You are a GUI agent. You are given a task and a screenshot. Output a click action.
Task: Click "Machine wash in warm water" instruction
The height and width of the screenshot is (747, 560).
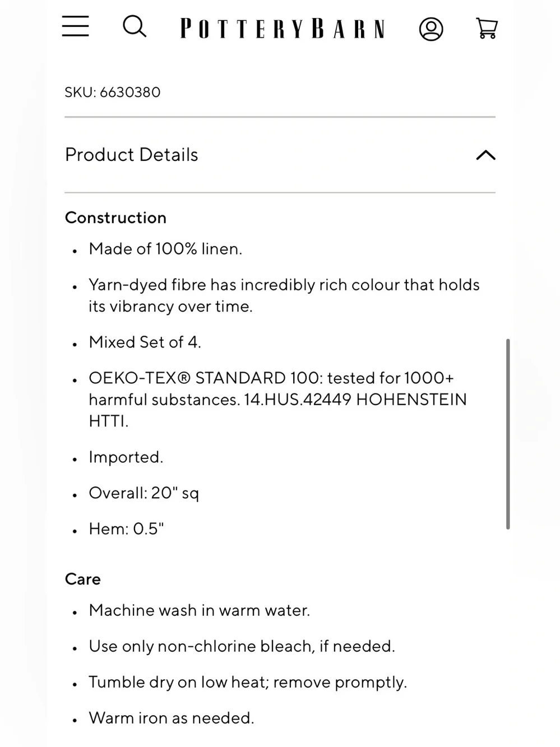(199, 610)
